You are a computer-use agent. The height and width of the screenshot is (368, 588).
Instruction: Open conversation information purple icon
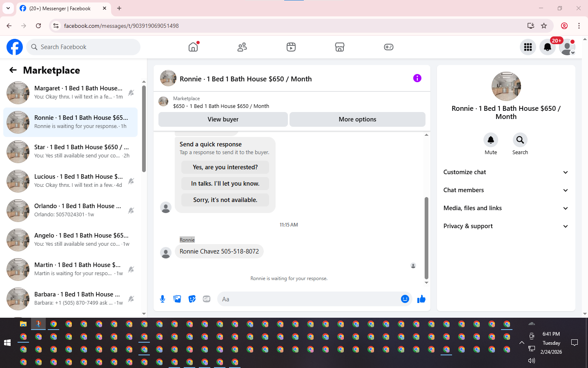click(x=417, y=78)
